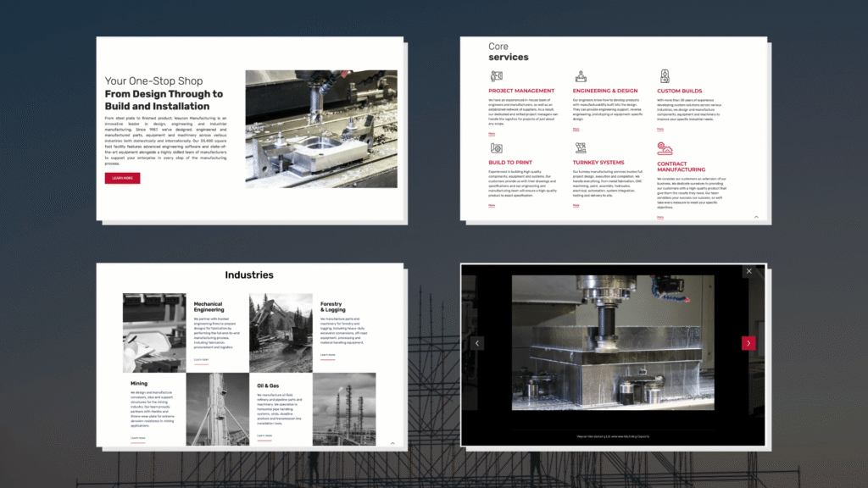The image size is (868, 488).
Task: Click the Industries section heading
Action: [x=249, y=275]
